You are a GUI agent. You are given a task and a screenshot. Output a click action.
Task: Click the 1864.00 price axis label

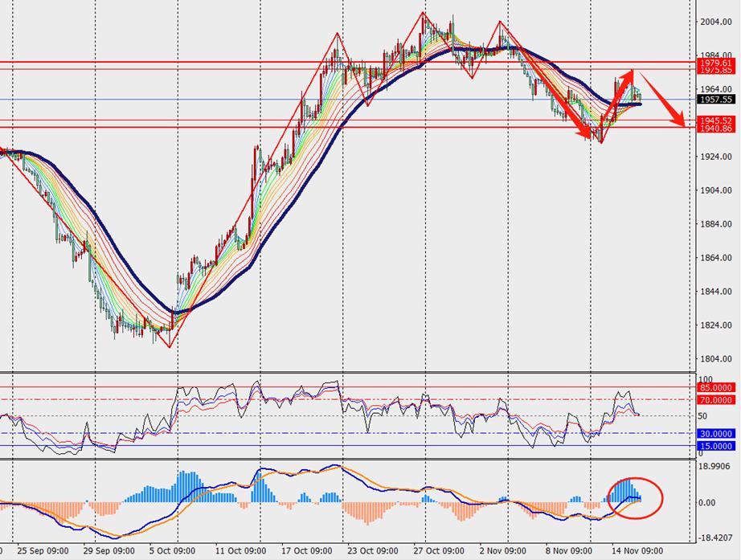[716, 258]
